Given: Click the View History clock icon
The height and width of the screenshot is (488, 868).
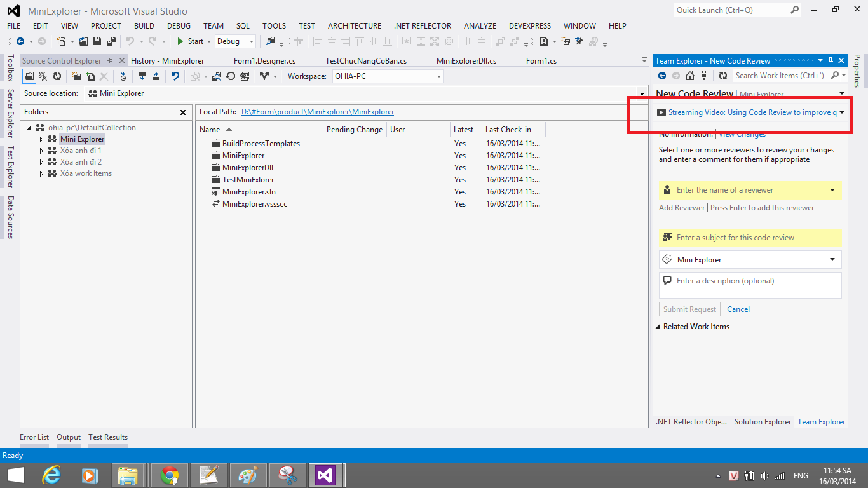Looking at the screenshot, I should pyautogui.click(x=231, y=76).
